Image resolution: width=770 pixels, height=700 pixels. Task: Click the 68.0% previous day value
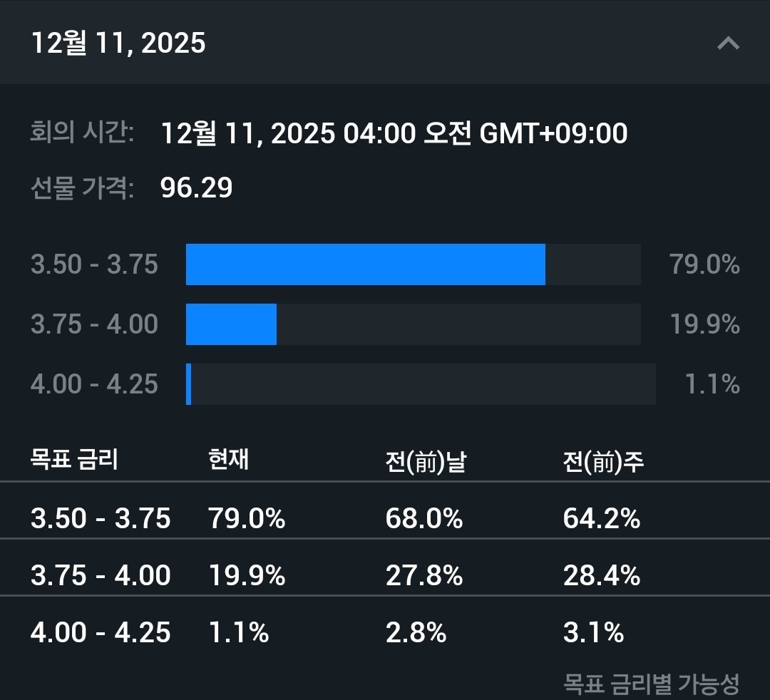(424, 518)
